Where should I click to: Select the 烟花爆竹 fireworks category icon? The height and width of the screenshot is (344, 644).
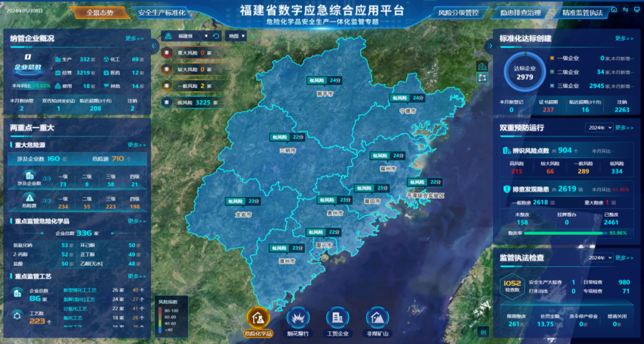tap(298, 318)
